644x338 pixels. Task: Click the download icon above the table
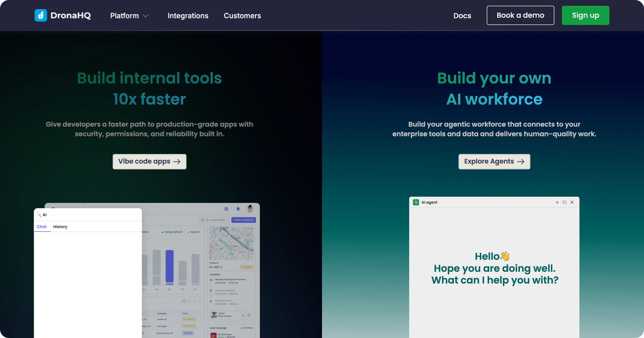[195, 301]
